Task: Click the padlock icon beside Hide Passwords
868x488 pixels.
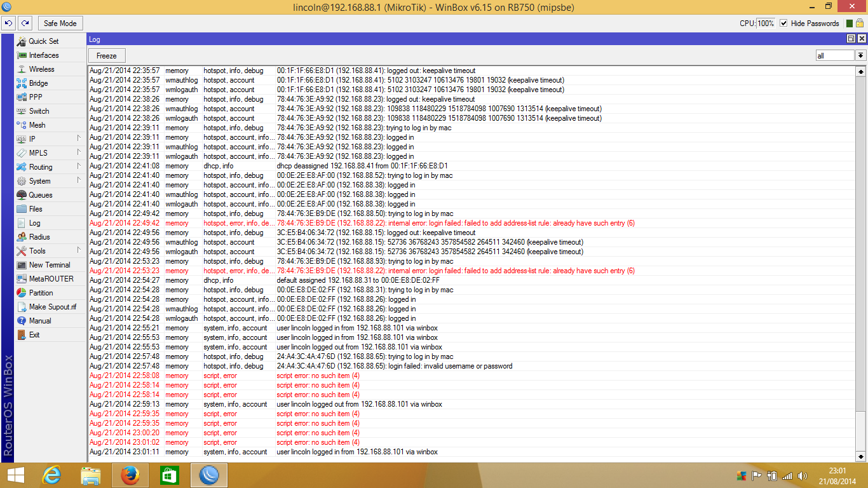Action: coord(859,24)
